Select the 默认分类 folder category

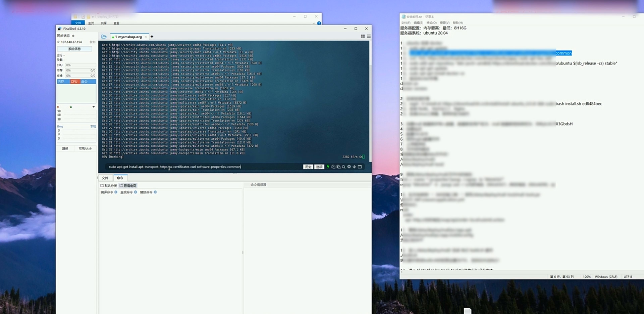point(109,186)
